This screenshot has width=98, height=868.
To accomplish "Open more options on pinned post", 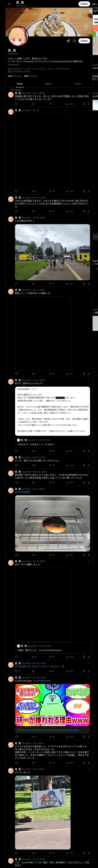I will pyautogui.click(x=89, y=93).
